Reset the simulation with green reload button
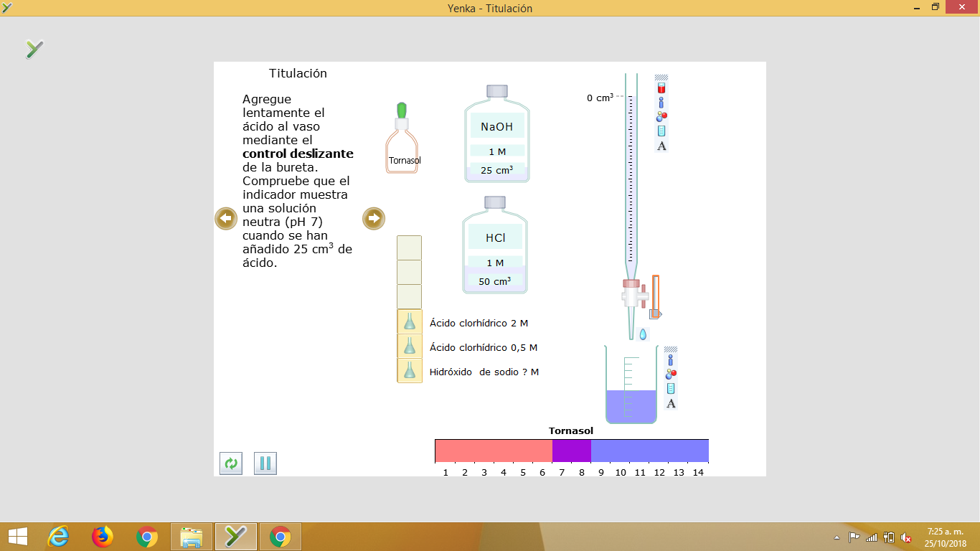This screenshot has height=551, width=980. (231, 463)
